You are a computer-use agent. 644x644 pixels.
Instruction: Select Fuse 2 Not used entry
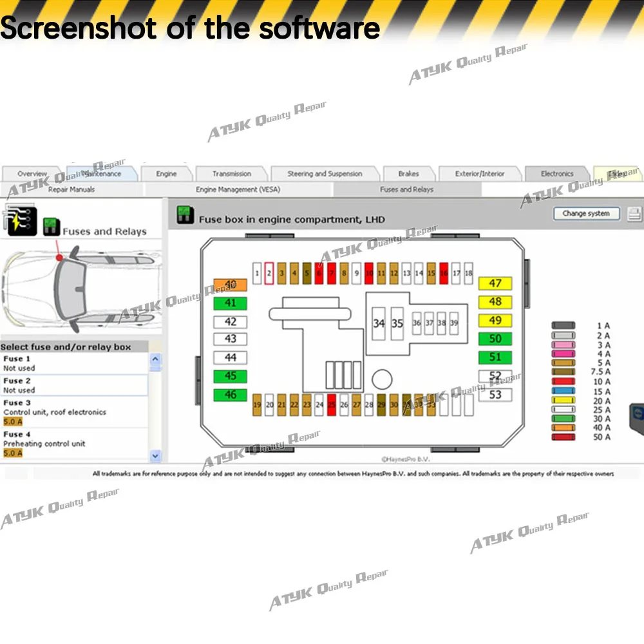74,385
